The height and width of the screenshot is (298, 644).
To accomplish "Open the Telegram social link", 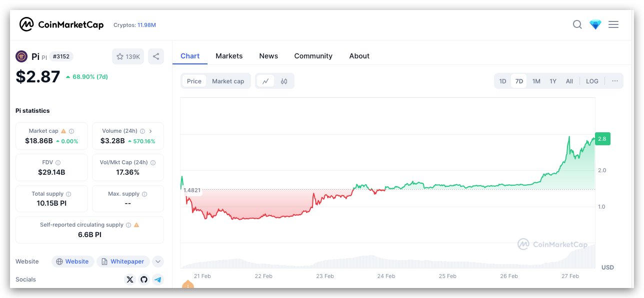I will click(x=158, y=280).
